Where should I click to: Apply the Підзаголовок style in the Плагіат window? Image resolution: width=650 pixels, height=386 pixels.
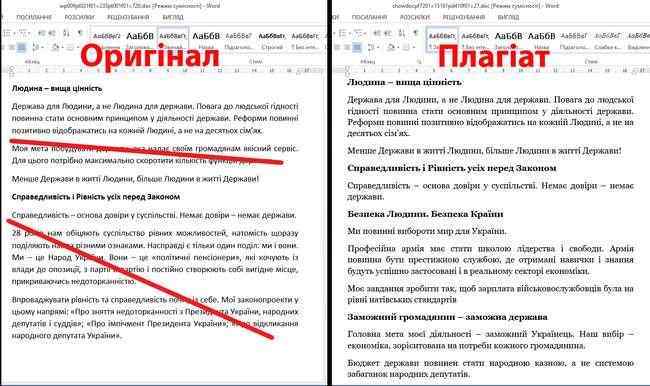tap(574, 40)
